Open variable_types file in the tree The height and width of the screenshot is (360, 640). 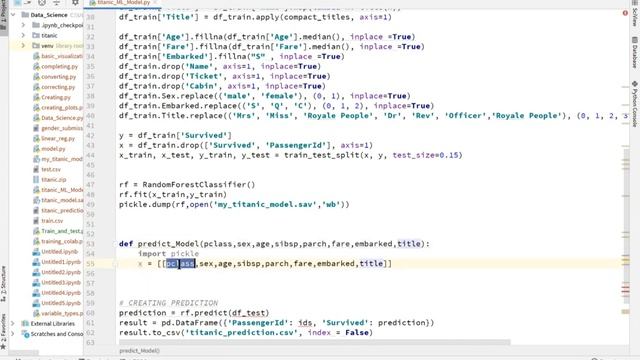(58, 313)
